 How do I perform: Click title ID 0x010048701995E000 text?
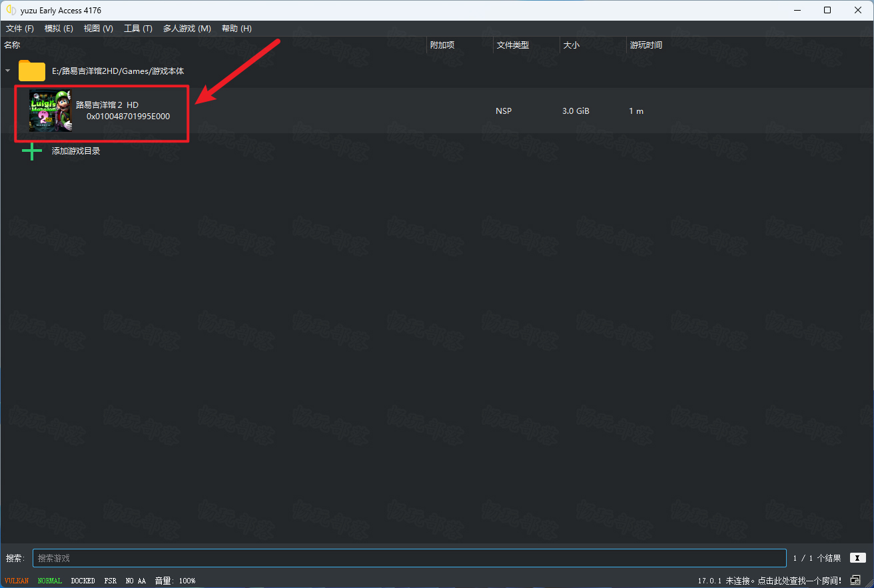[128, 116]
